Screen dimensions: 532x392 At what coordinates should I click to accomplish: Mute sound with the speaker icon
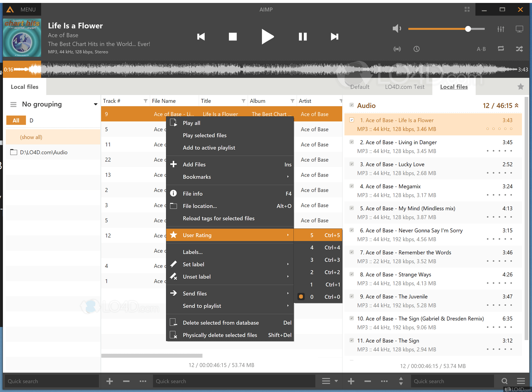pos(397,29)
